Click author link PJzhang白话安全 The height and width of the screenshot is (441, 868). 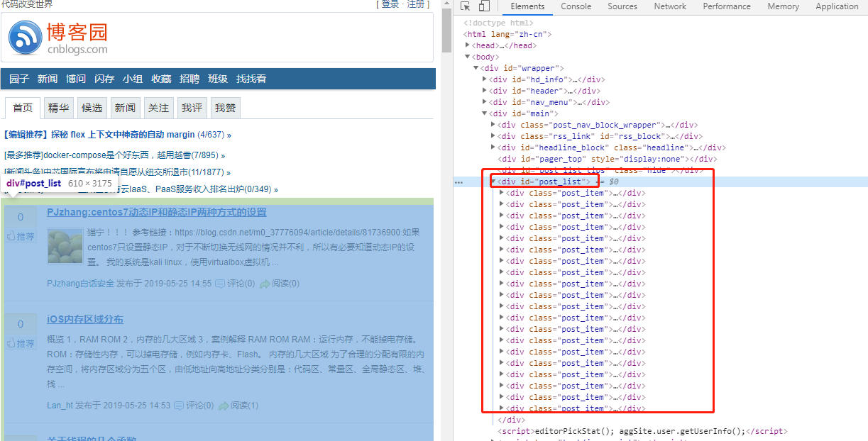click(80, 284)
